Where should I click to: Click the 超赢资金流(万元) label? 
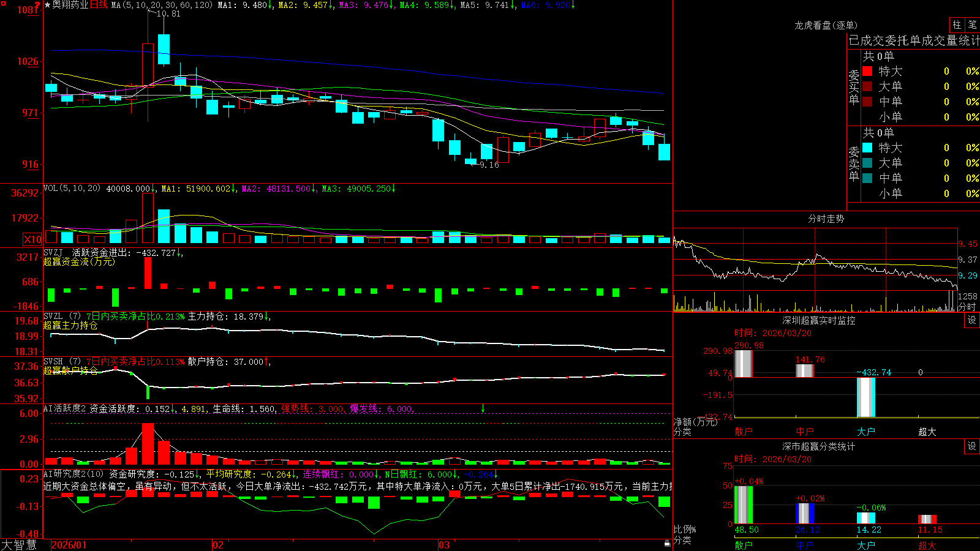click(x=78, y=261)
